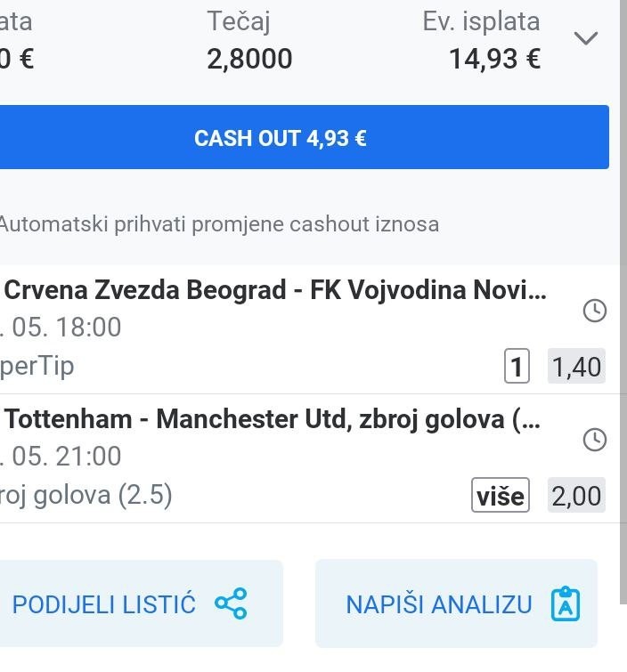Select the tip box labeled 1
627x672 pixels.
point(517,366)
